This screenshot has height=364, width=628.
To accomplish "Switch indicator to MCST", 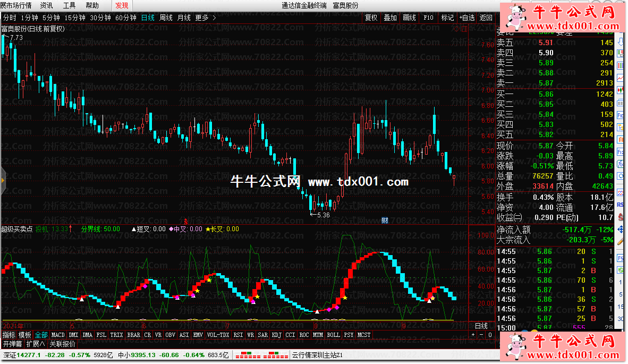I will [364, 335].
